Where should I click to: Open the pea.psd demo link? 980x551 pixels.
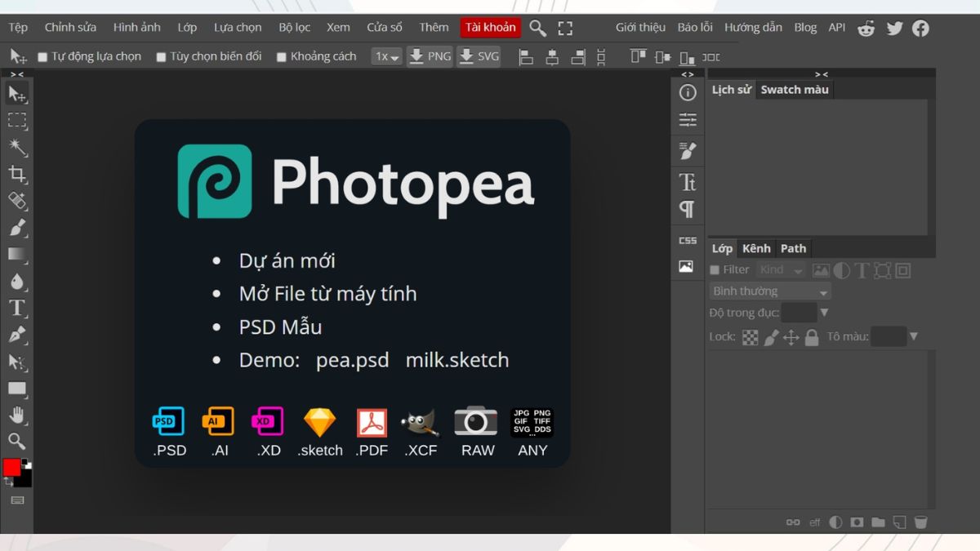point(353,361)
